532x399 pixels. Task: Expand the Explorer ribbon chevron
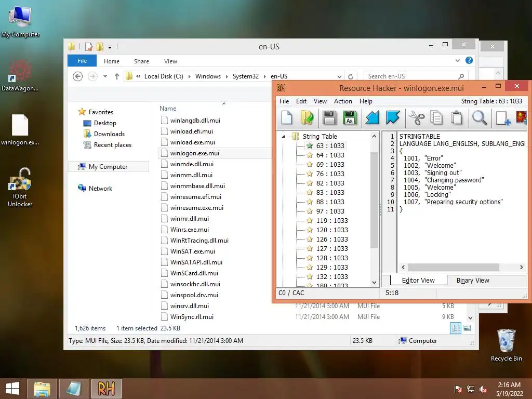tap(457, 60)
